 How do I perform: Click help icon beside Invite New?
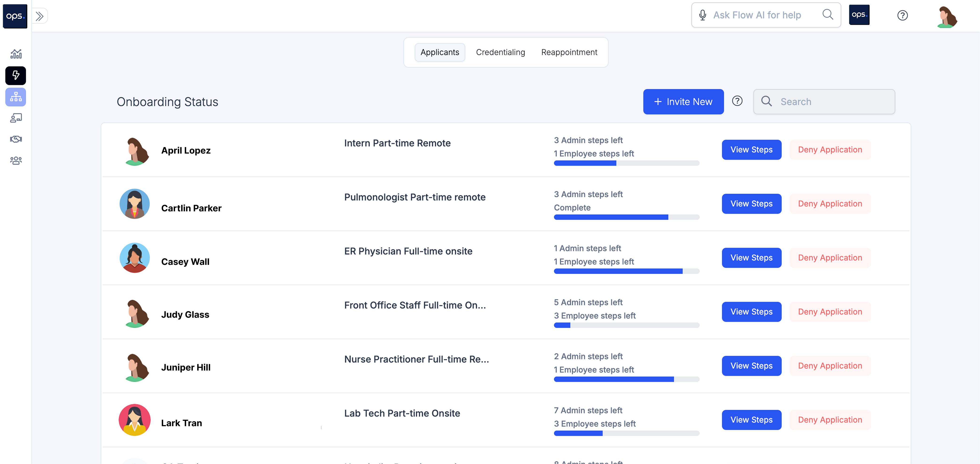click(x=737, y=101)
